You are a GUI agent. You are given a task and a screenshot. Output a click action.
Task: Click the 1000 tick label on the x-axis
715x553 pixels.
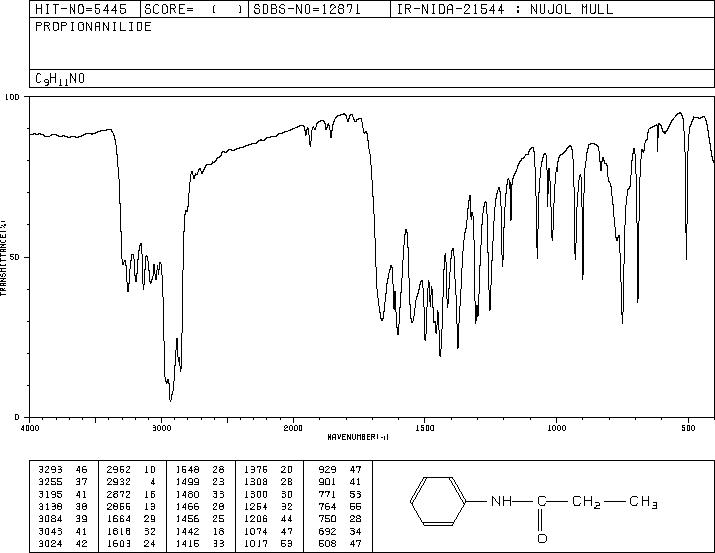click(x=556, y=428)
